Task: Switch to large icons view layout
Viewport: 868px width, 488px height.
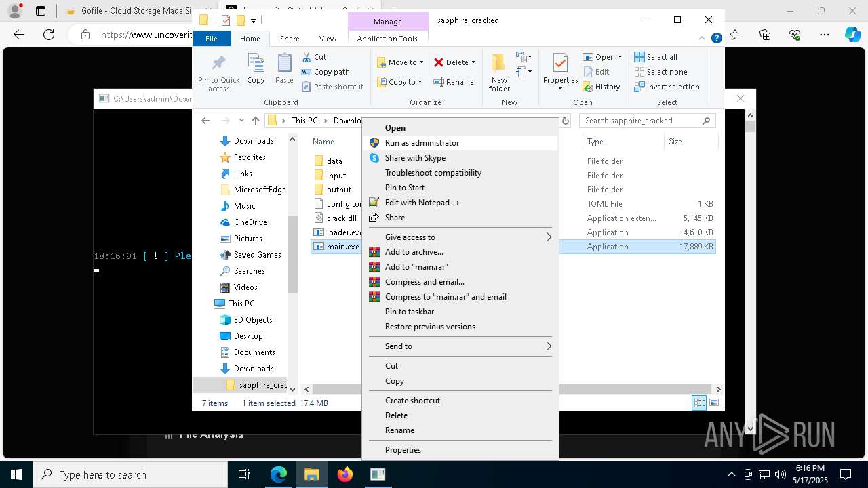Action: [x=713, y=403]
